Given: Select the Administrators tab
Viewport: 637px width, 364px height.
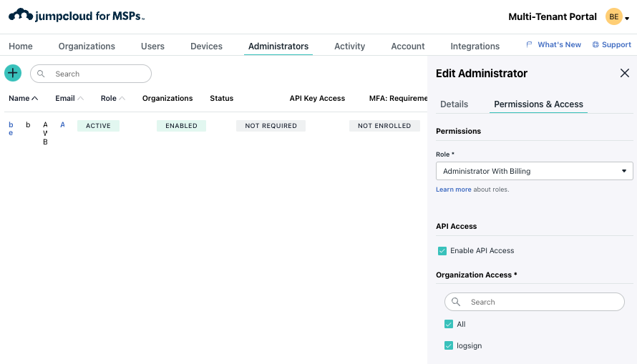Looking at the screenshot, I should [x=278, y=46].
